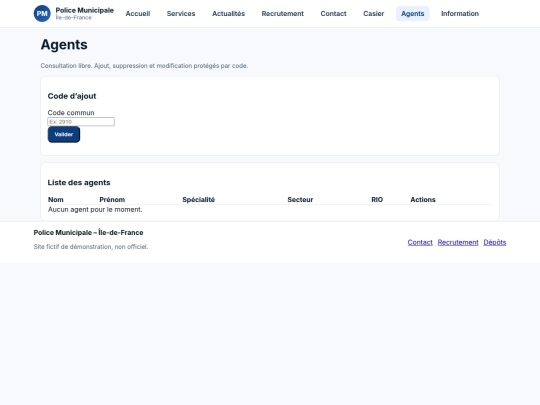The width and height of the screenshot is (540, 405).
Task: Go to the Services page
Action: pos(181,13)
